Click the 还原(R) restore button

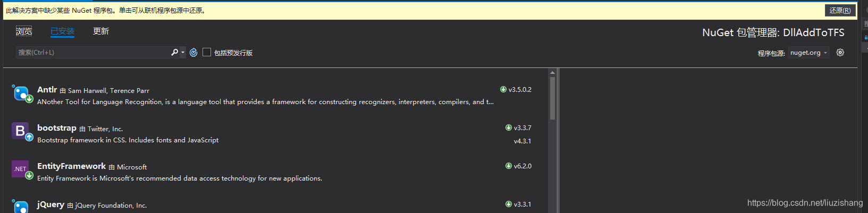pos(840,11)
